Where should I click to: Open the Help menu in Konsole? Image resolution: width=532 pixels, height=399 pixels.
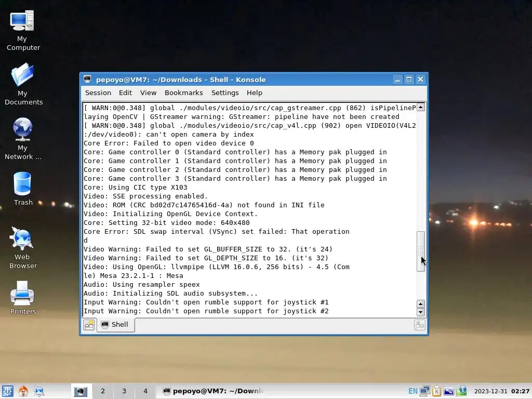pyautogui.click(x=255, y=92)
